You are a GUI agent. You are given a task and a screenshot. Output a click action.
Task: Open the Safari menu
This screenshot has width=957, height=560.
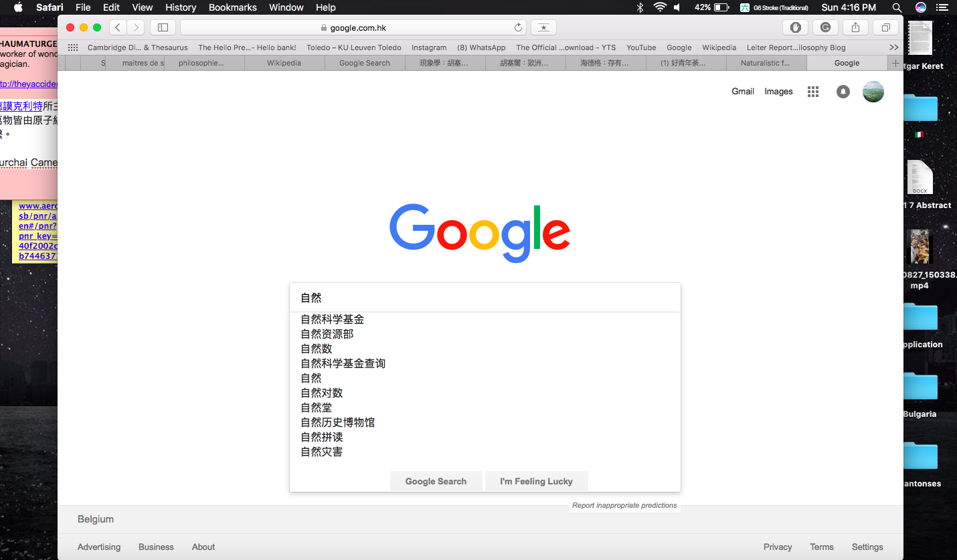pos(50,7)
